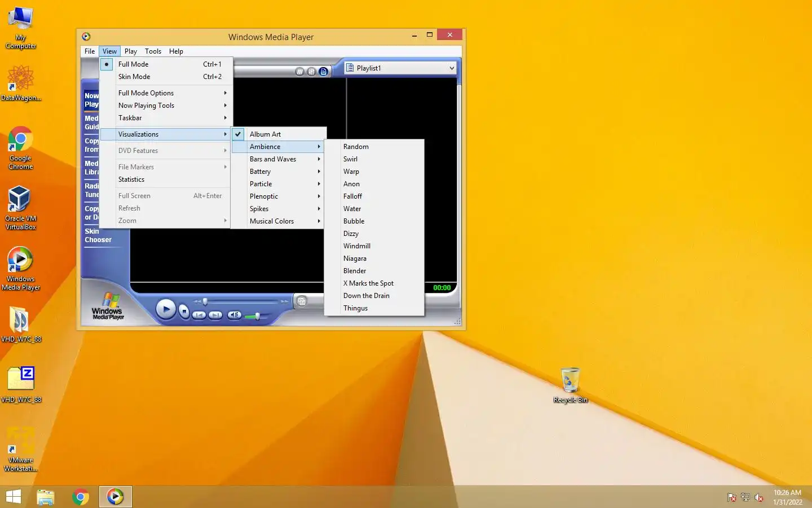Toggle the equalizer settings button
Viewport: 812px width, 508px height.
click(x=311, y=72)
